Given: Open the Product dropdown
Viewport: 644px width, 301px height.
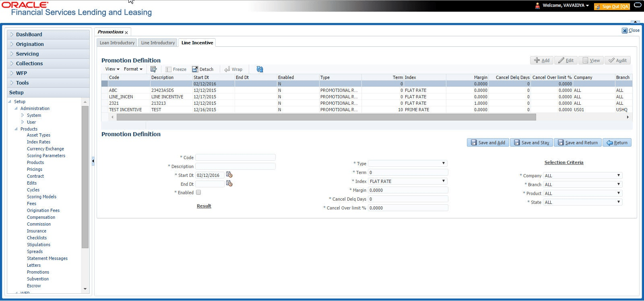Looking at the screenshot, I should click(583, 193).
